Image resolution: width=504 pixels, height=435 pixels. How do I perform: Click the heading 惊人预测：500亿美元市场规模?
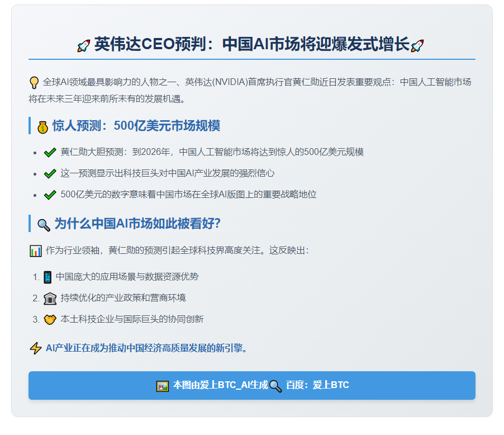[x=136, y=126]
